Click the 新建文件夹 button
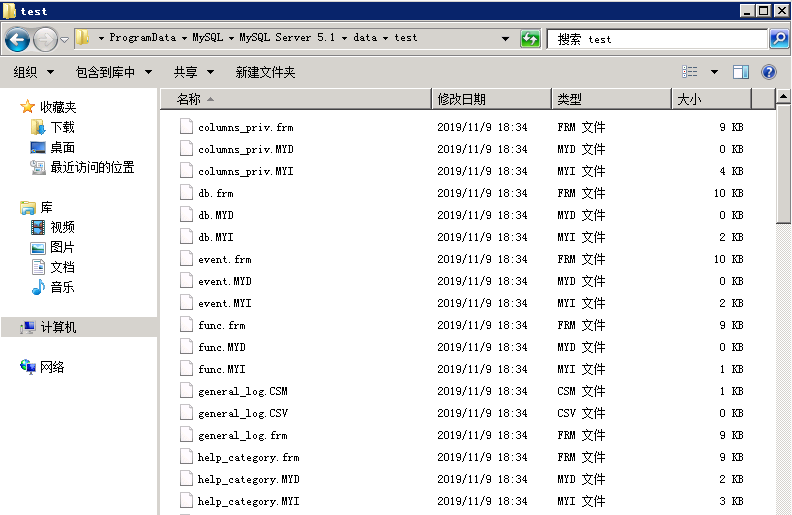 click(x=265, y=72)
